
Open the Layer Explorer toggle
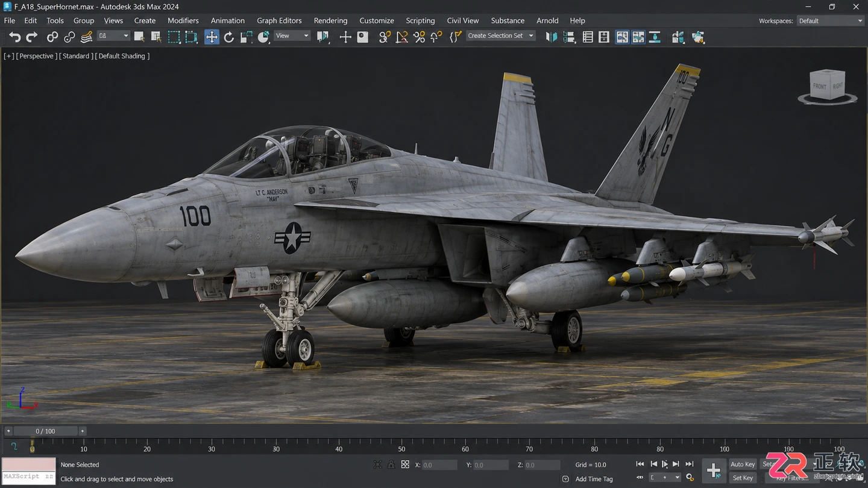604,37
